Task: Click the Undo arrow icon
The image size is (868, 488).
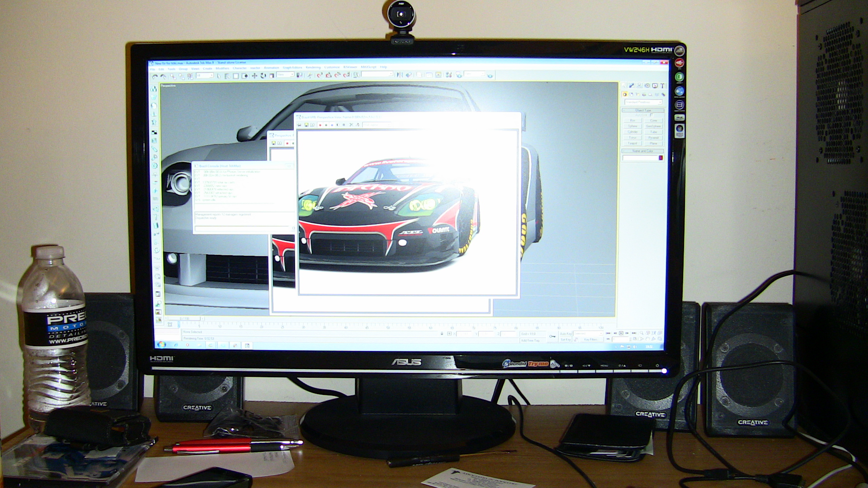Action: (155, 76)
